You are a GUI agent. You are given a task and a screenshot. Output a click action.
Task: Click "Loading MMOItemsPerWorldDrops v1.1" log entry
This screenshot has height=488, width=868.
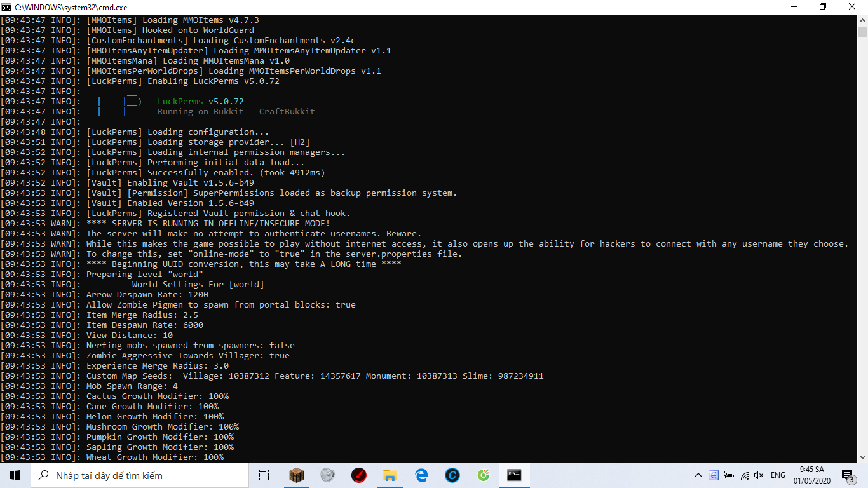pyautogui.click(x=190, y=71)
